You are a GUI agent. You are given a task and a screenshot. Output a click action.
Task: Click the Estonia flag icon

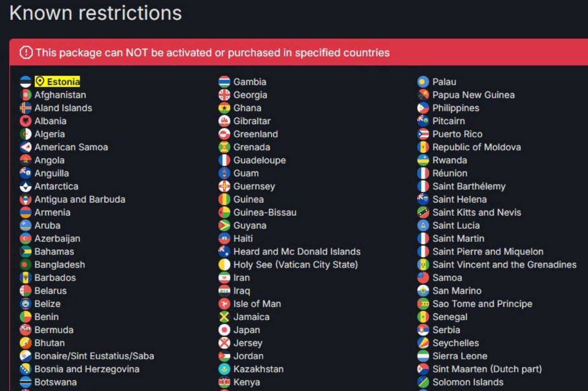[x=26, y=82]
